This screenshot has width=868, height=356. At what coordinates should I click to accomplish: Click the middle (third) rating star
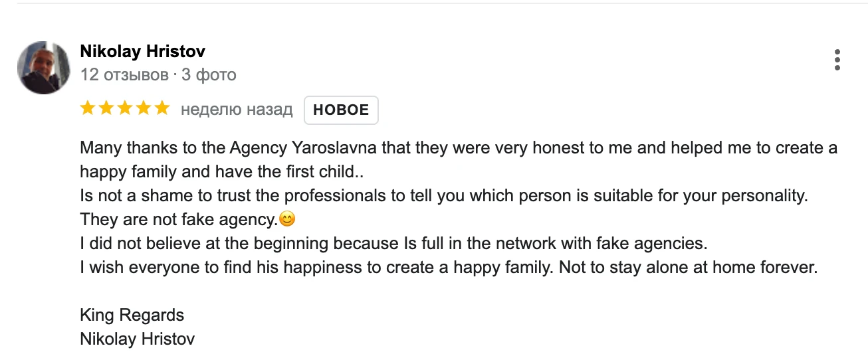click(x=125, y=109)
